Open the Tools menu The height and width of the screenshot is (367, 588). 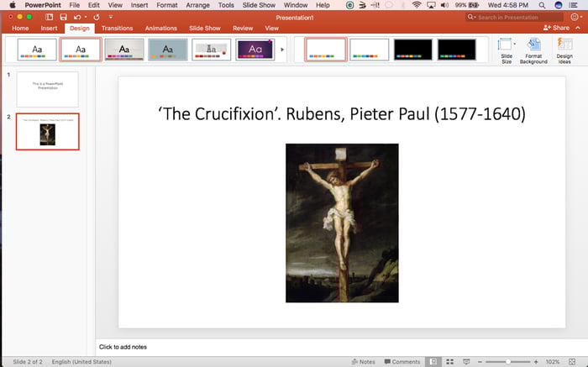coord(226,5)
